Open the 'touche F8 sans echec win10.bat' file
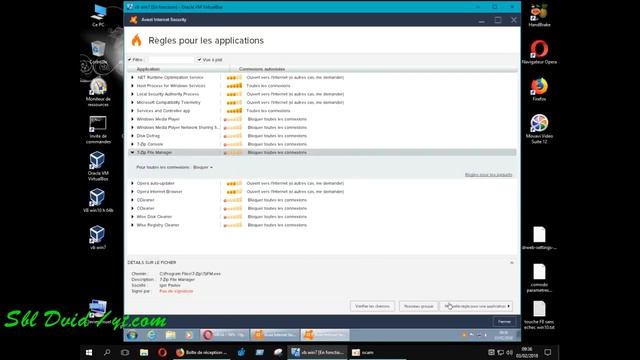 (539, 315)
